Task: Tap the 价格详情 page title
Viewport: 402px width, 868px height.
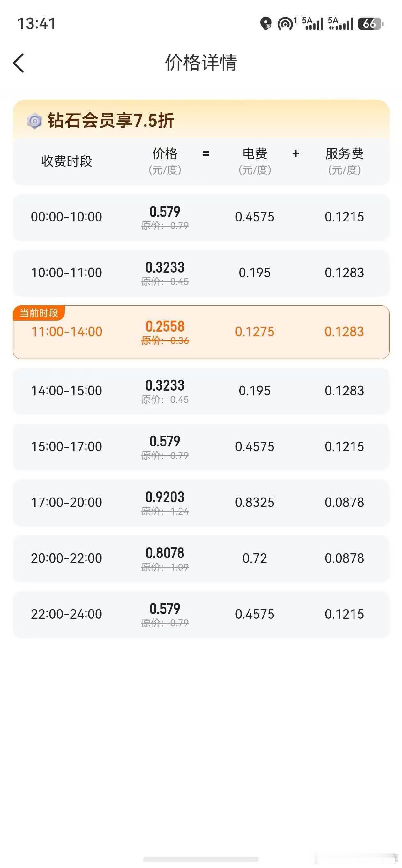Action: [201, 63]
